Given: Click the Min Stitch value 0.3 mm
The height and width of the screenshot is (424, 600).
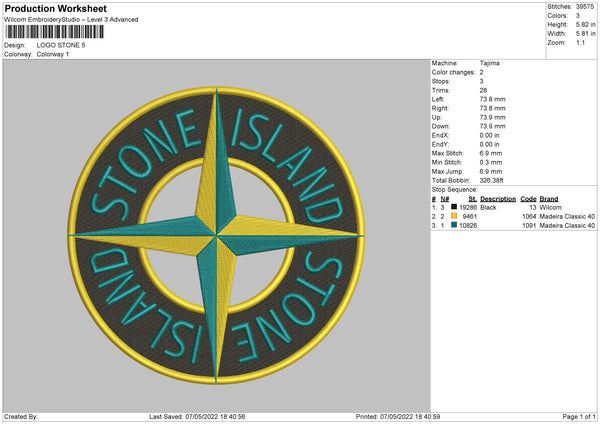Looking at the screenshot, I should click(491, 162).
